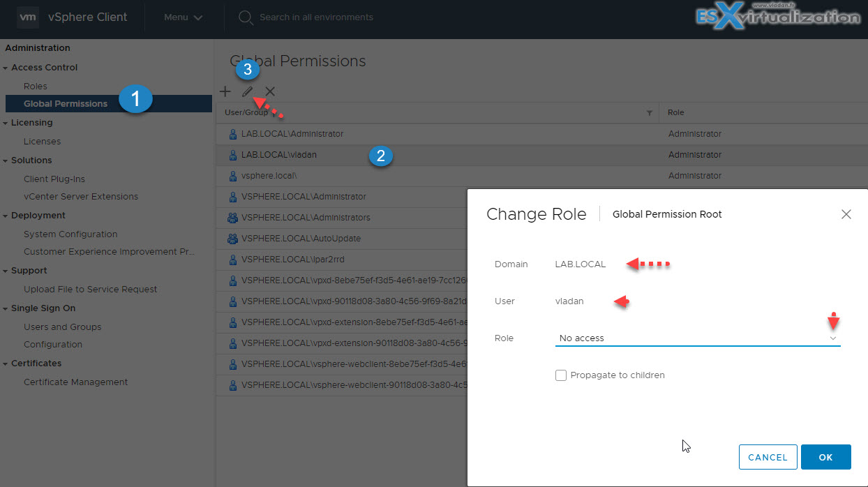868x487 pixels.
Task: Confirm role change with OK
Action: click(825, 457)
